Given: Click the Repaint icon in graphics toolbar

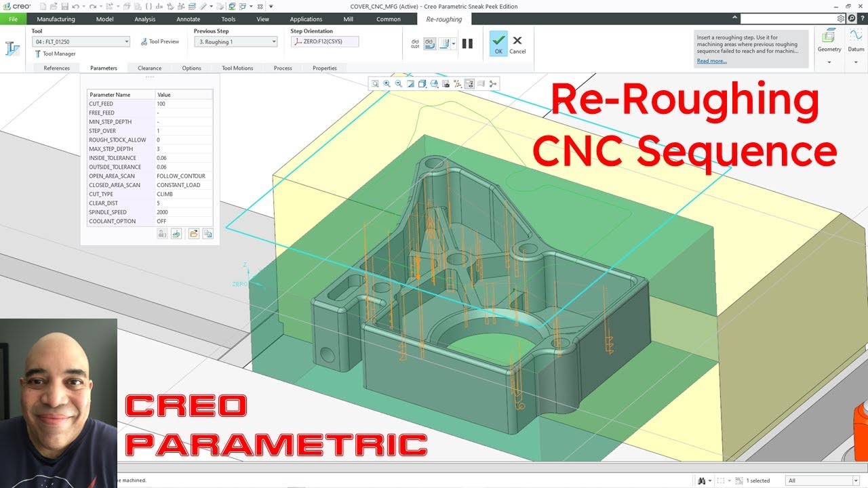Looking at the screenshot, I should 410,83.
